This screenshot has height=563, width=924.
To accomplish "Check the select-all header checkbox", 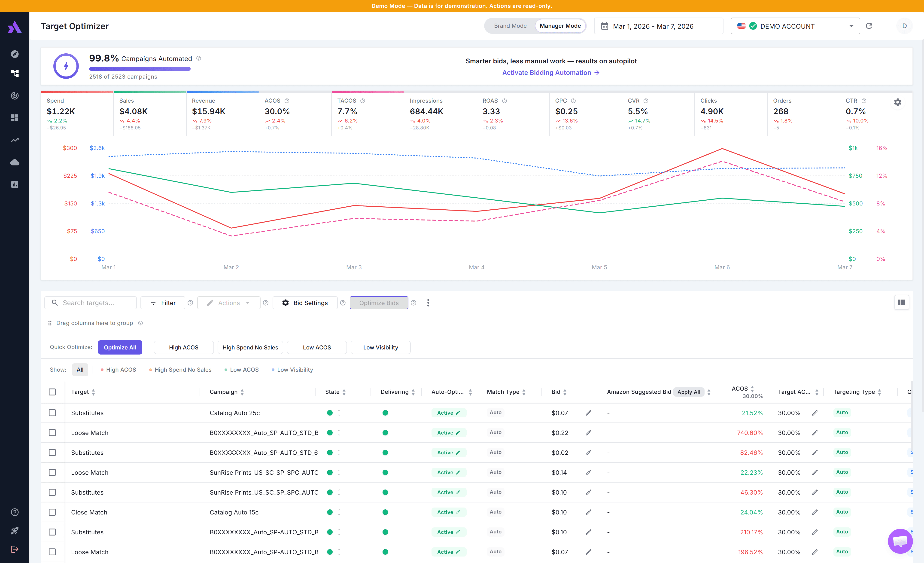I will pos(52,392).
